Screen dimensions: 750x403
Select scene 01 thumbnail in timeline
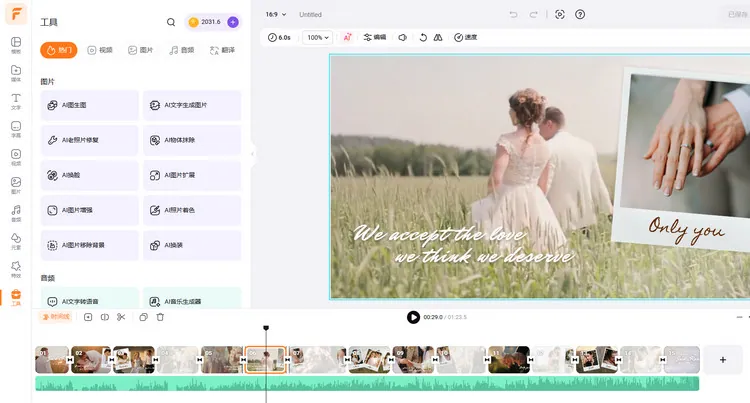click(52, 360)
